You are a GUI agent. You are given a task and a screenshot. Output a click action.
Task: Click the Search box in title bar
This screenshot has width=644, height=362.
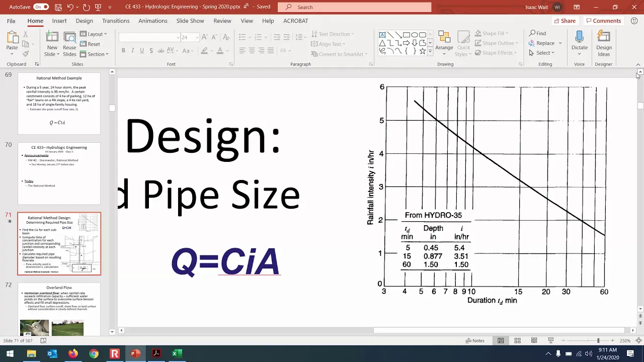point(355,7)
